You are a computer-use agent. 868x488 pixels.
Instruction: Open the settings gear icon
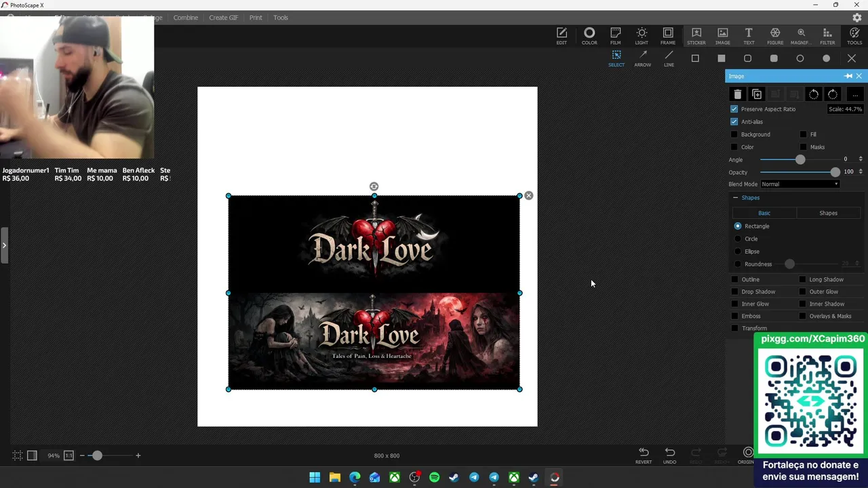[857, 18]
